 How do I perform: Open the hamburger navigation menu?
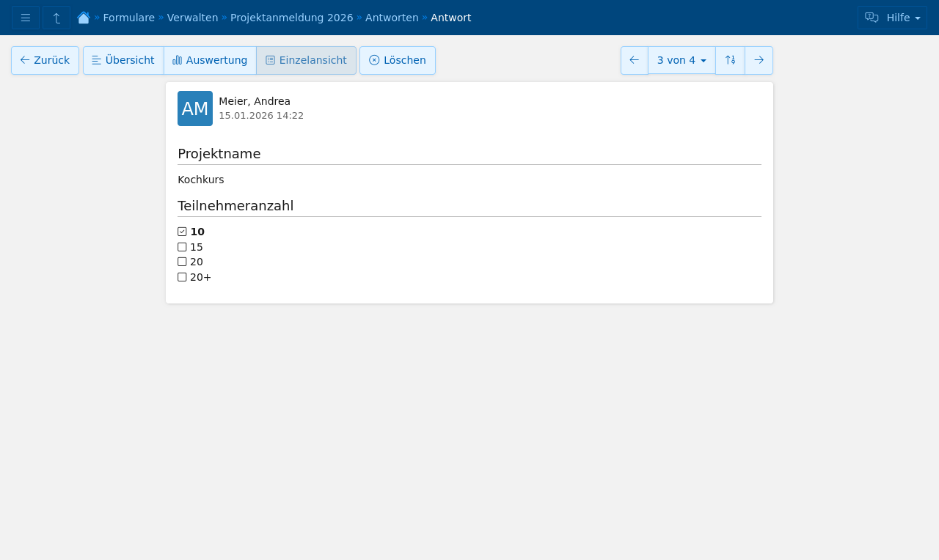(26, 18)
